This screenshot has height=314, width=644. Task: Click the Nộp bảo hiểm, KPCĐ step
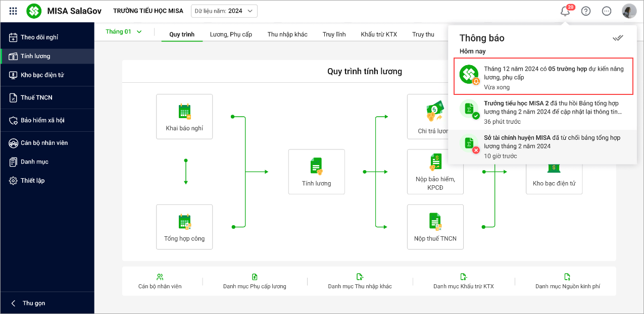pyautogui.click(x=435, y=172)
